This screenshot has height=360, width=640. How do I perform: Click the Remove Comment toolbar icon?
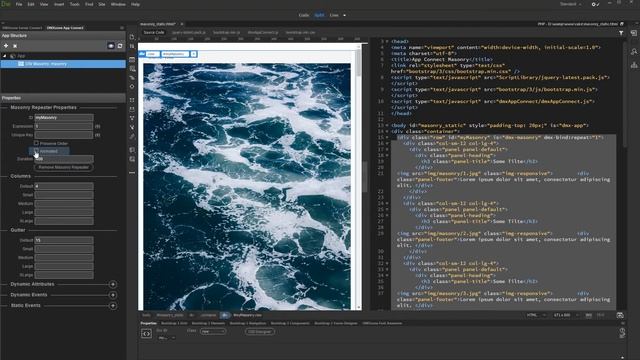(x=132, y=159)
